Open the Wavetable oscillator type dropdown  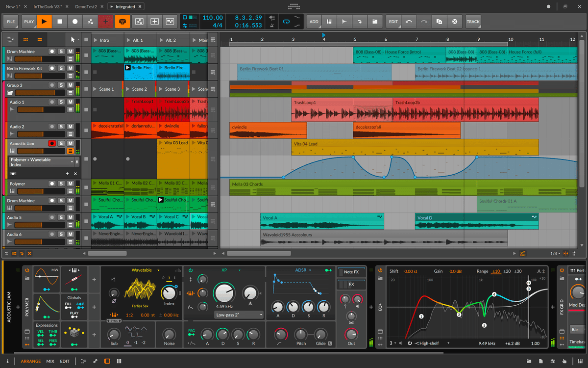(145, 270)
